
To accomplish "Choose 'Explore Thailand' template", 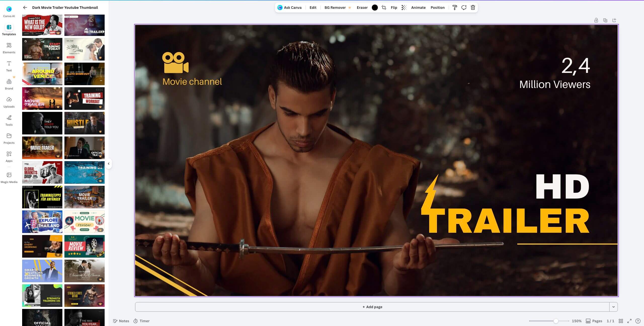I will pos(42,222).
